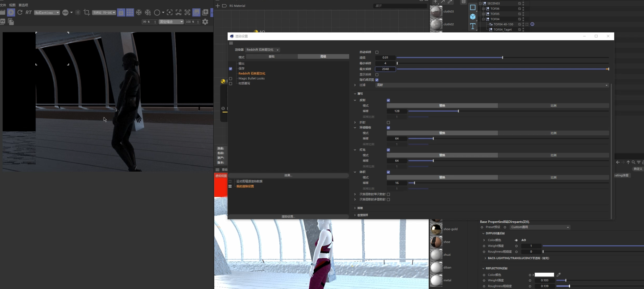Open the TOF02 70-160 camera dropdown
Screen dimensions: 644x289
(104, 13)
